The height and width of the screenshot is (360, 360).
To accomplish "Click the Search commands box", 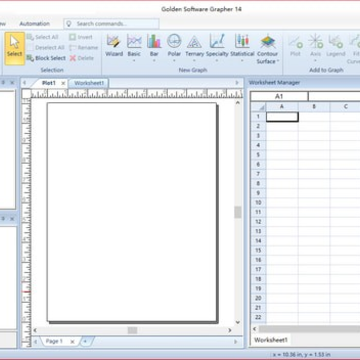I will point(111,24).
